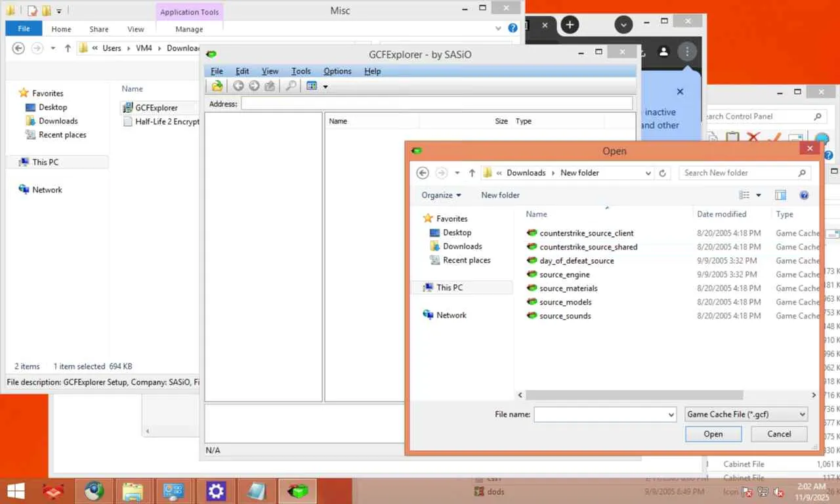The width and height of the screenshot is (840, 504).
Task: Go back in the Open dialog
Action: [x=423, y=173]
